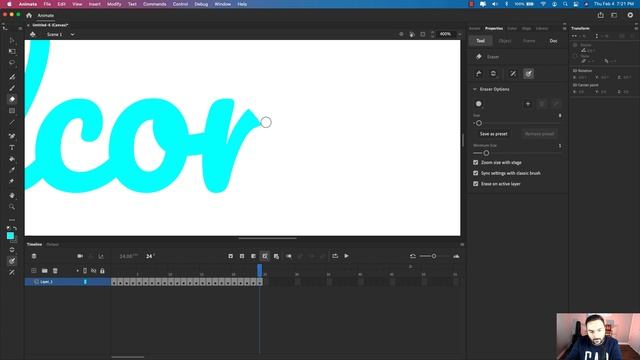Screen dimensions: 640x360
Task: Toggle Zoom size with stage checkbox
Action: click(476, 162)
